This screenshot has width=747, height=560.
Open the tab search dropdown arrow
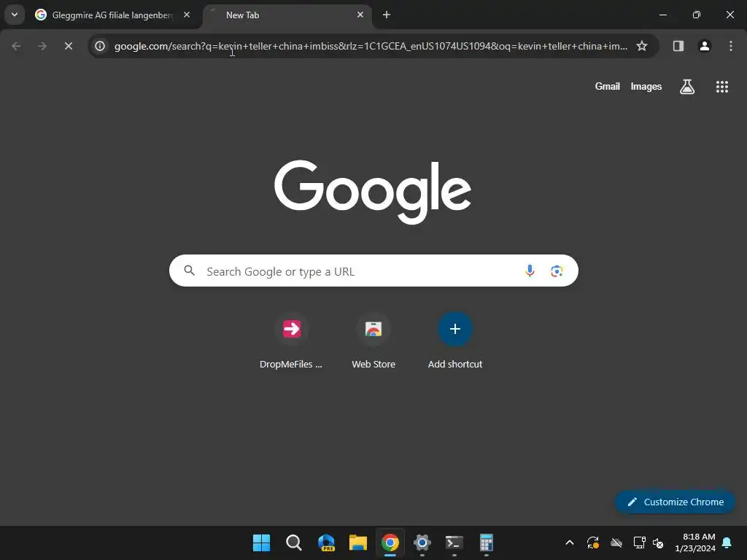(15, 15)
